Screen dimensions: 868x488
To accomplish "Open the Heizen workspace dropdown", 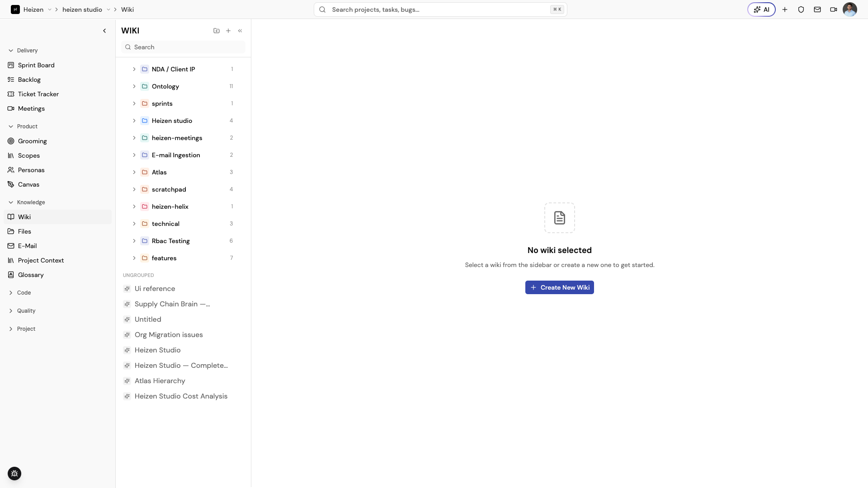I will point(50,9).
